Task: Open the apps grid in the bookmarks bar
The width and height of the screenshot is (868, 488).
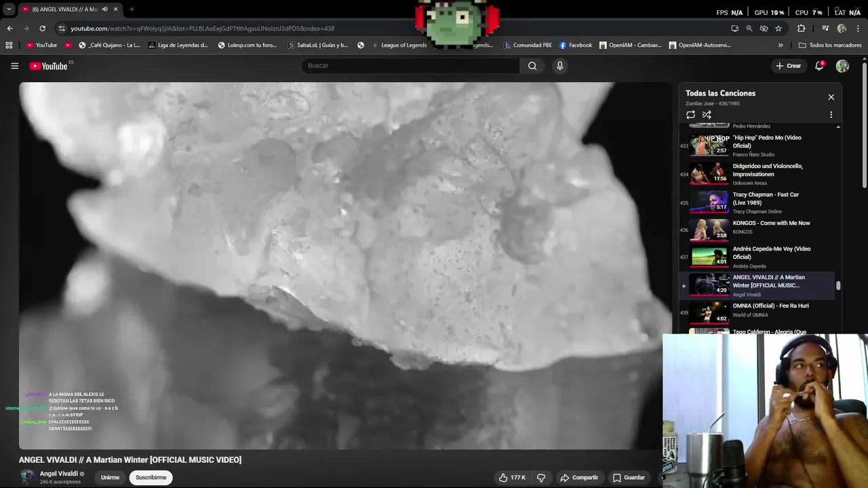Action: pyautogui.click(x=9, y=45)
